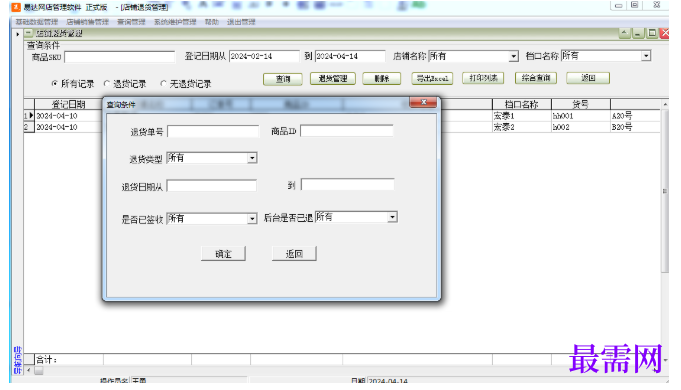Close the 查询条件 dialog
Screen dimensions: 681x390
[423, 102]
